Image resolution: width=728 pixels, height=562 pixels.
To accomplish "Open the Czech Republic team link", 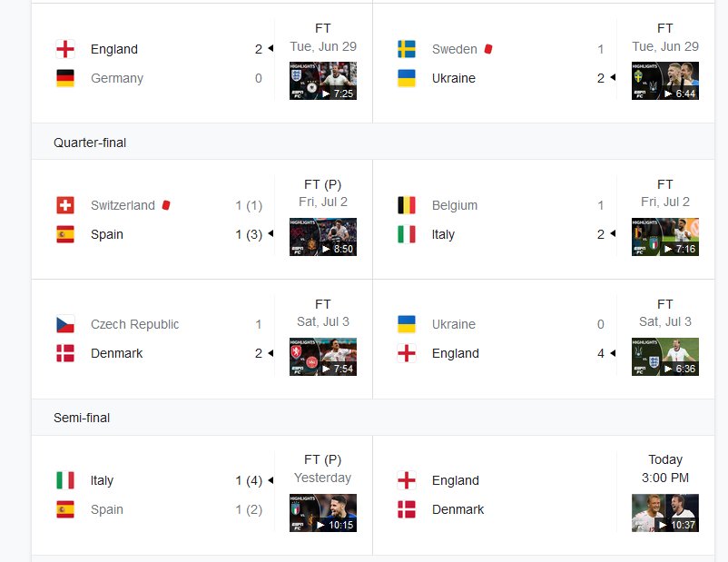I will (134, 324).
